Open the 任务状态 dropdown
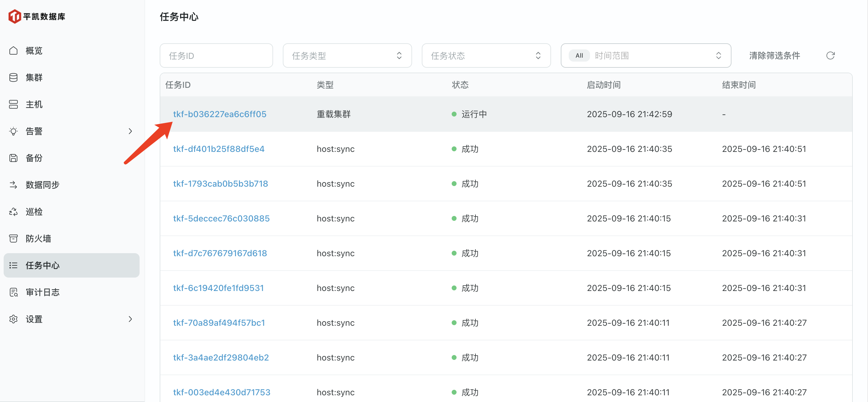The height and width of the screenshot is (402, 868). (486, 56)
